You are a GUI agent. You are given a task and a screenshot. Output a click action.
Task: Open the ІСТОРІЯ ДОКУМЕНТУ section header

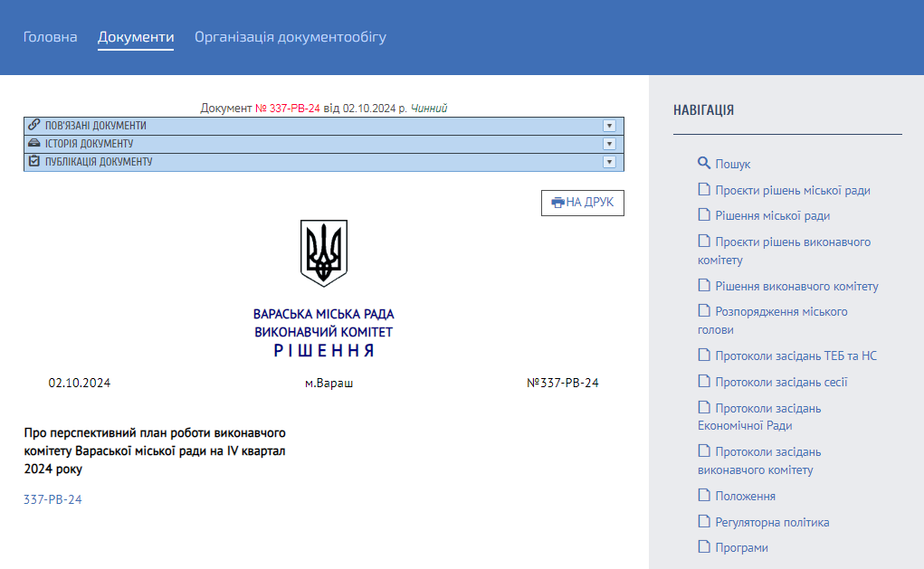[323, 145]
